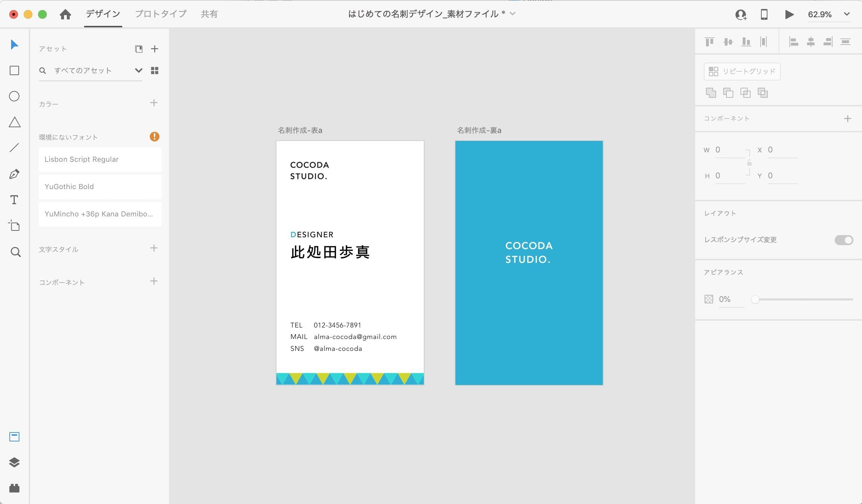Screen dimensions: 862x504
Task: Switch to the Prototype tab
Action: click(161, 14)
